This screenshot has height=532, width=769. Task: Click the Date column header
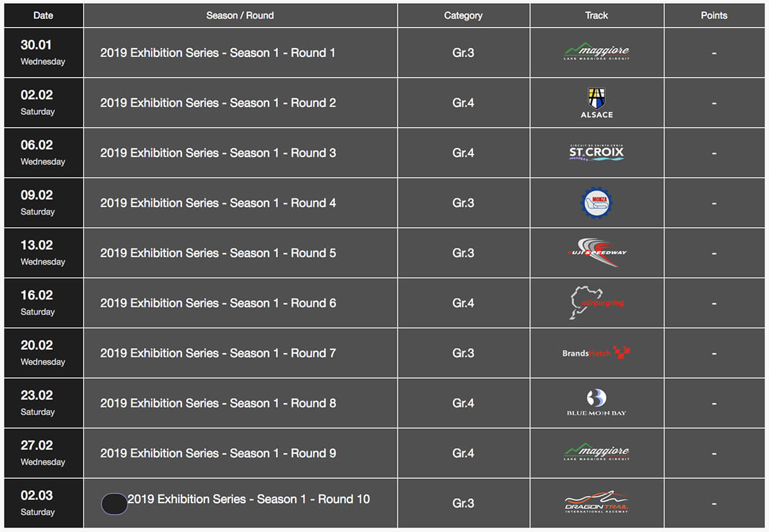click(x=44, y=15)
